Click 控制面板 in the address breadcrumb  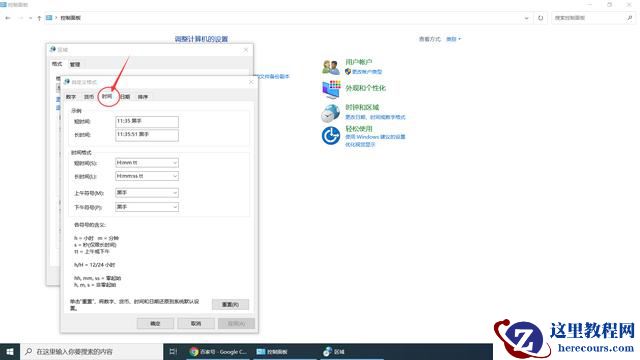[x=71, y=18]
